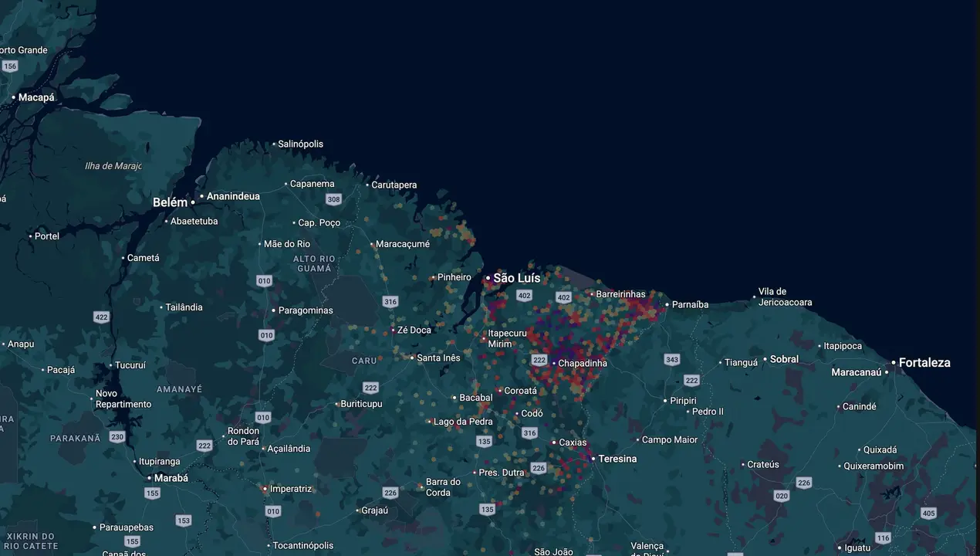This screenshot has height=556, width=980.
Task: Click the Tailândia label
Action: point(184,307)
